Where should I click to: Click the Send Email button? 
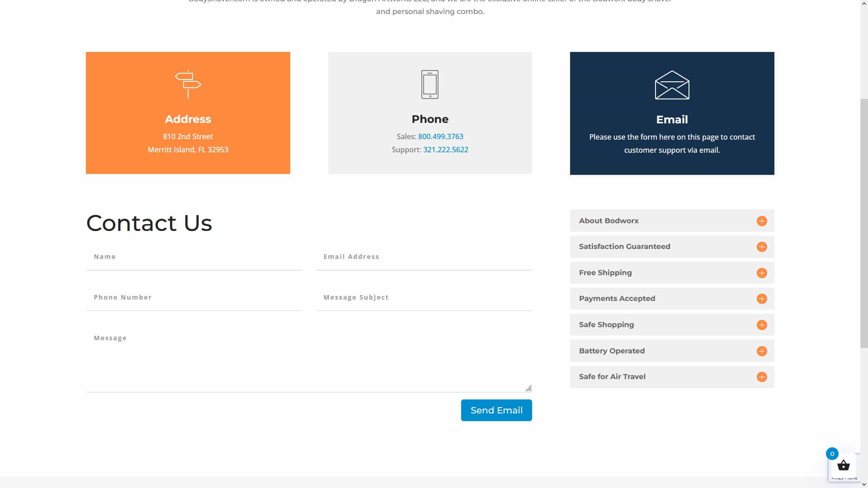(x=496, y=410)
